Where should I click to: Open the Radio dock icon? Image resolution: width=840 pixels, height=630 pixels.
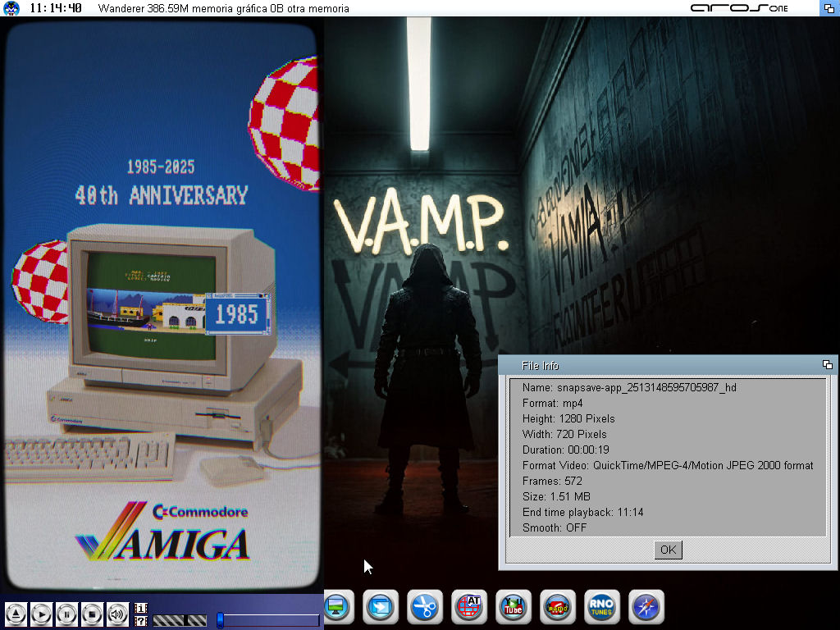[x=558, y=607]
